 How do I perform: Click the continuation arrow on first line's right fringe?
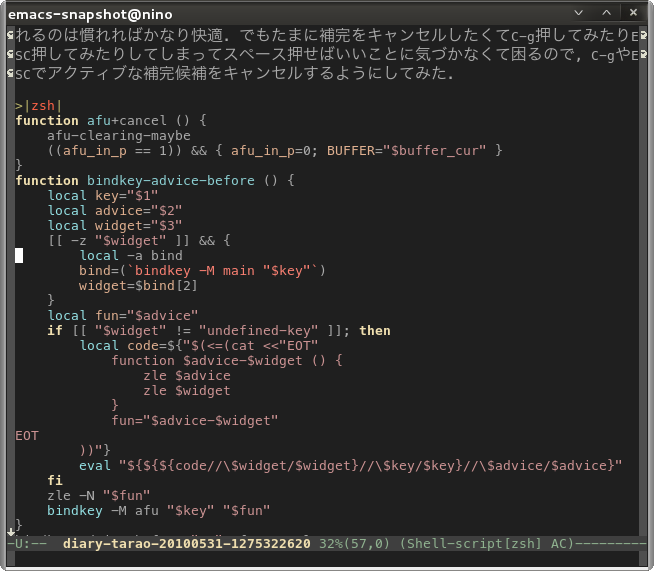(643, 35)
